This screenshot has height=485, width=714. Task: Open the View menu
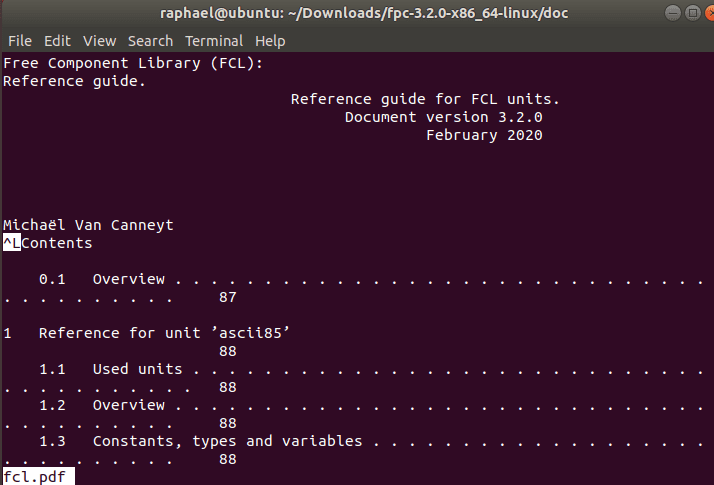click(x=99, y=41)
